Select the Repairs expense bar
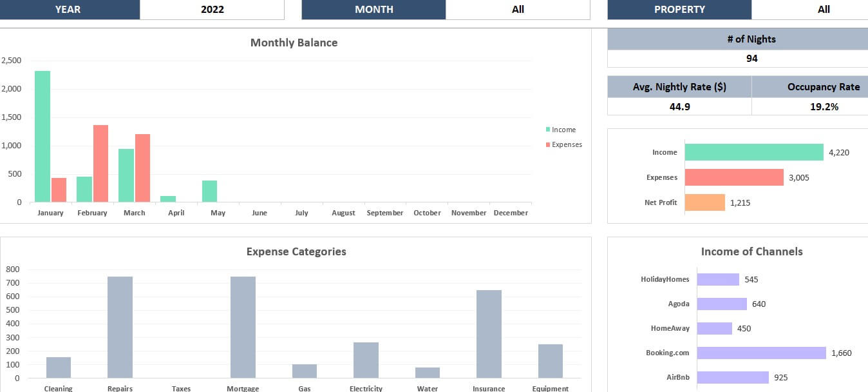Screen dimensions: 868x392 tap(120, 328)
